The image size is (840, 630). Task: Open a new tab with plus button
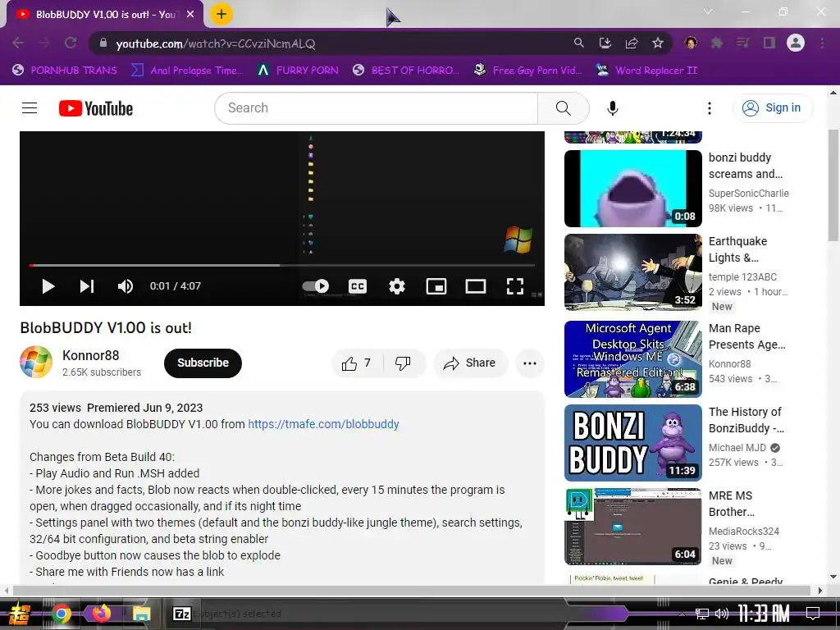click(221, 14)
